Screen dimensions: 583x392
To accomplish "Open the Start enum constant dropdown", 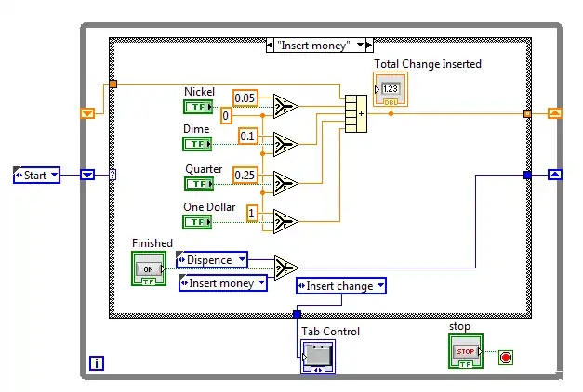I will point(52,175).
